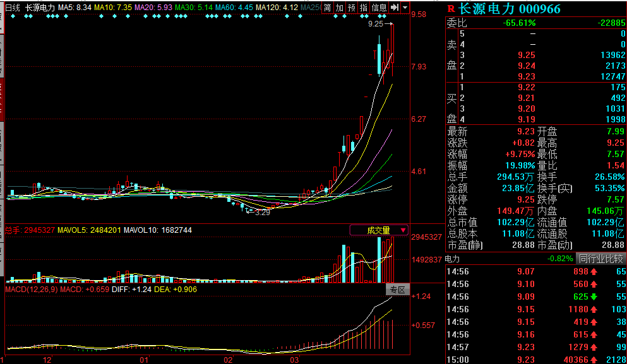This screenshot has width=627, height=364.
Task: Open the 成交量 indicator dropdown
Action: (379, 230)
